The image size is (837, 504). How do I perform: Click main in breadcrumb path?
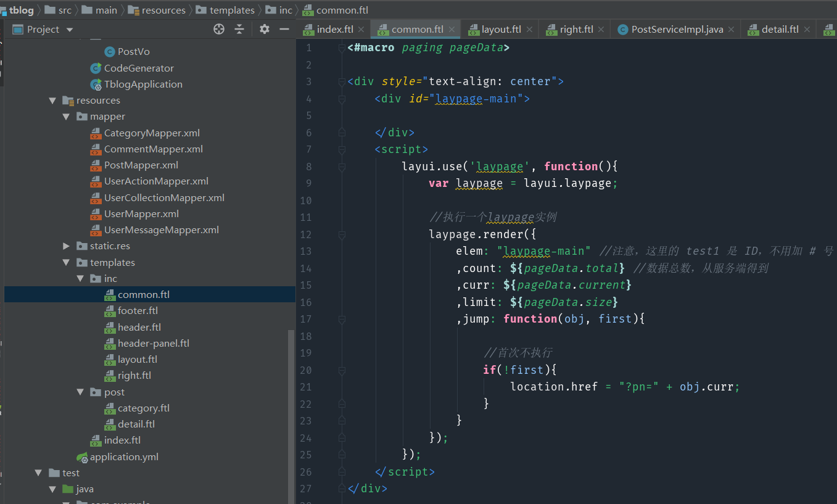pyautogui.click(x=106, y=10)
